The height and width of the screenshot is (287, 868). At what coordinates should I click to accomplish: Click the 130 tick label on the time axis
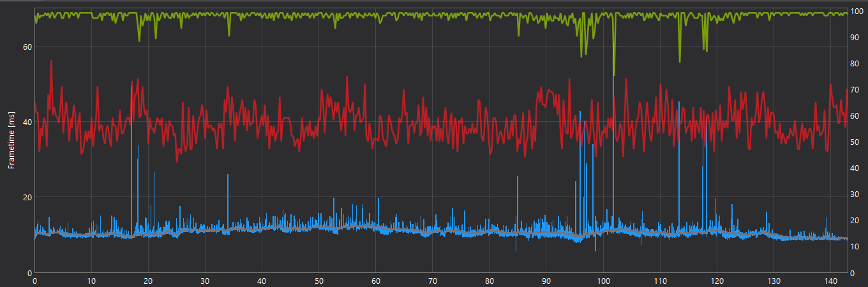click(774, 281)
